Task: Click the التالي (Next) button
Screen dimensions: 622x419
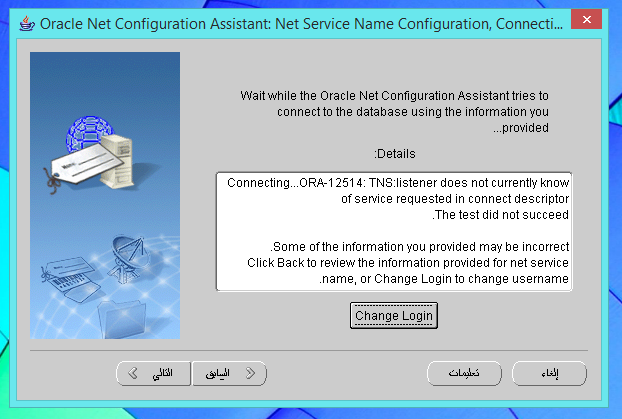Action: tap(154, 373)
